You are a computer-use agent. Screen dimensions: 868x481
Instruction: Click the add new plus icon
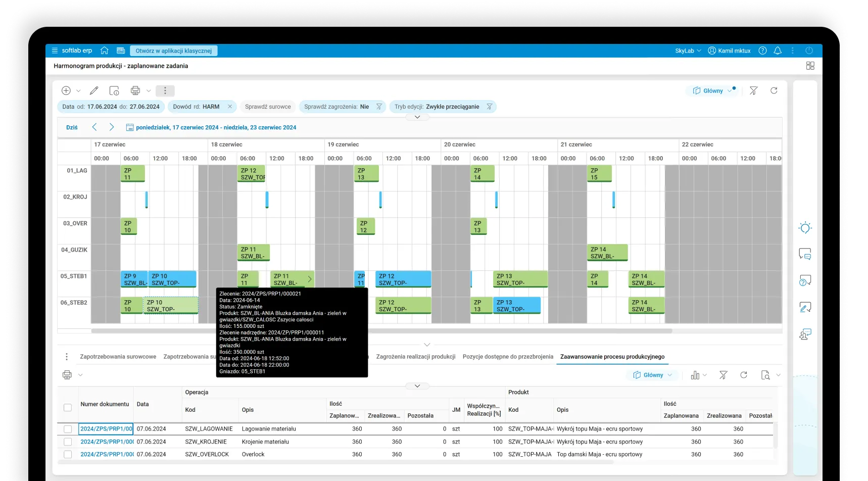tap(66, 91)
